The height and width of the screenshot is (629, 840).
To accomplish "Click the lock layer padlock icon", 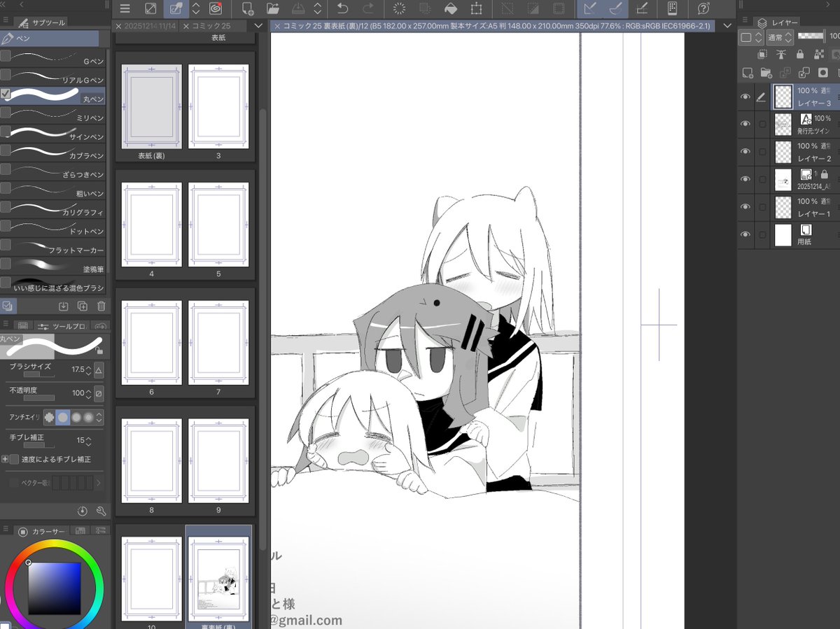I will [x=800, y=54].
